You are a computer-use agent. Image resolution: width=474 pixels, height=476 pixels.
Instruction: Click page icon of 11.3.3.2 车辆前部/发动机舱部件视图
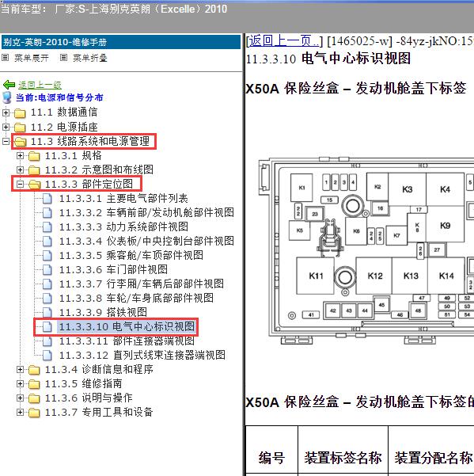pos(47,213)
